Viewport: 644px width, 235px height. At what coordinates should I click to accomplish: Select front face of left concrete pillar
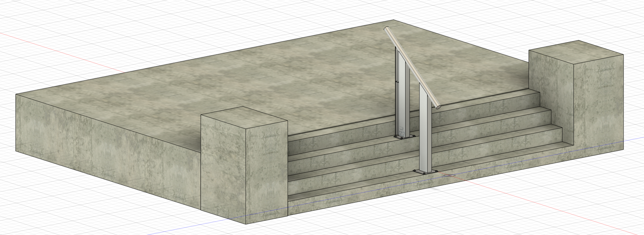pos(224,168)
